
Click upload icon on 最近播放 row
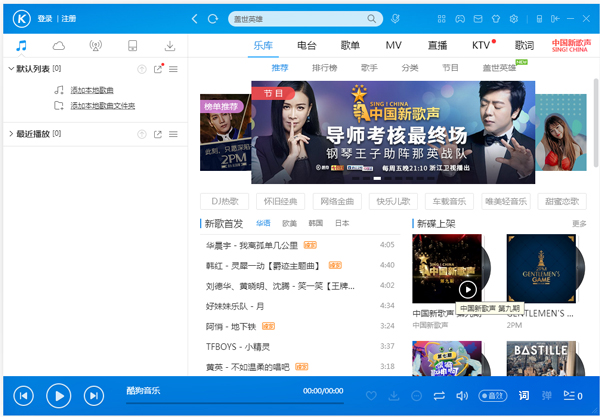coord(142,134)
